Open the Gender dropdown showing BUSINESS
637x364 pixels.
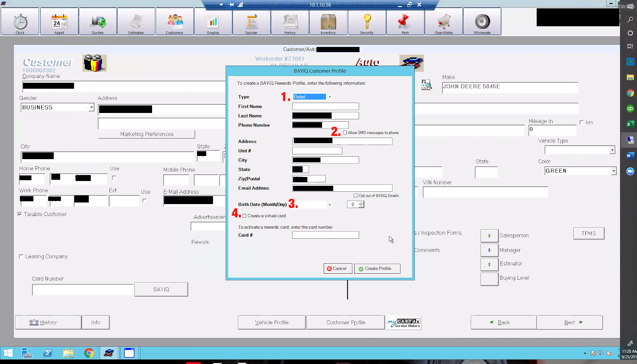click(91, 107)
